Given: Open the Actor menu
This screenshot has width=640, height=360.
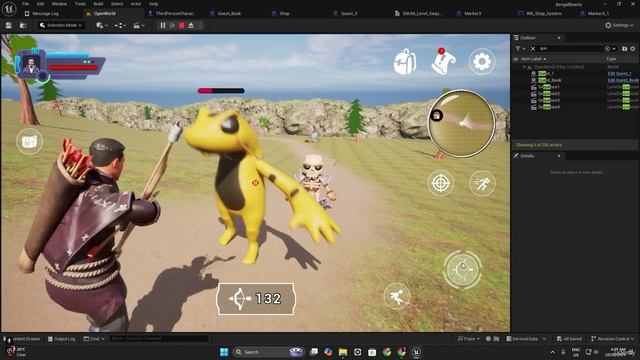Looking at the screenshot, I should (x=136, y=4).
